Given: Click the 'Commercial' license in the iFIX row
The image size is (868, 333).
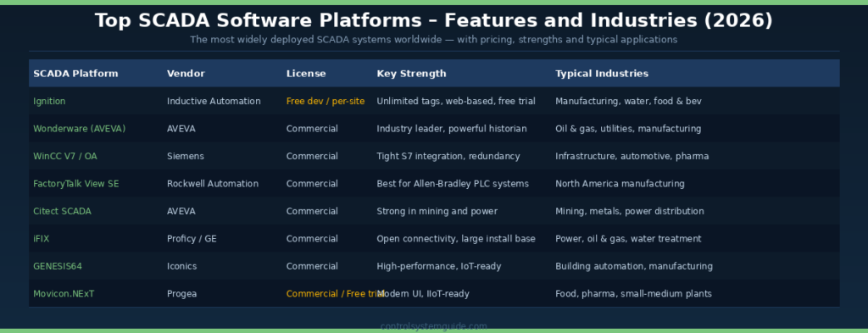Looking at the screenshot, I should pyautogui.click(x=312, y=239).
